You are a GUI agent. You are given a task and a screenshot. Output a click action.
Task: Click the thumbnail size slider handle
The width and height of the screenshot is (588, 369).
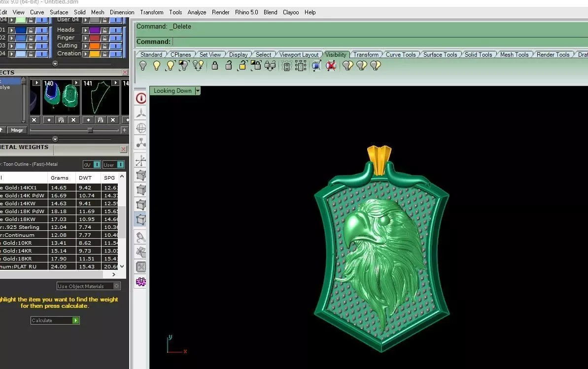pos(90,130)
